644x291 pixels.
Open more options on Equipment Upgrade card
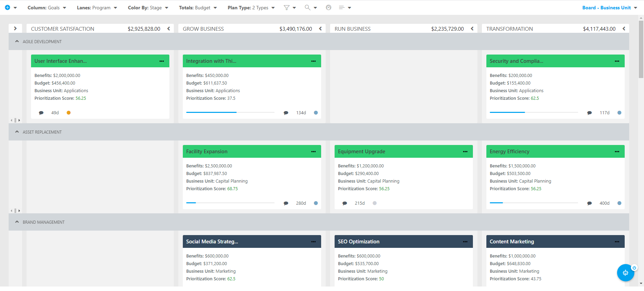coord(465,152)
